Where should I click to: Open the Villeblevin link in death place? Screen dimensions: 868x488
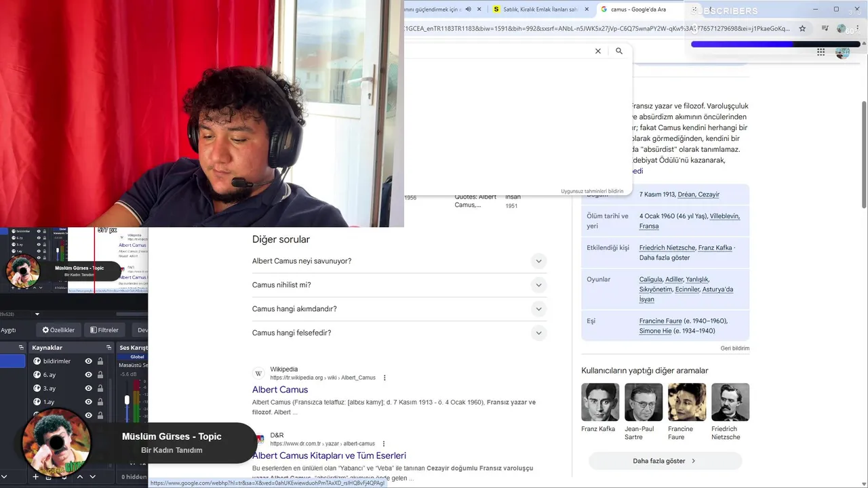(x=724, y=216)
